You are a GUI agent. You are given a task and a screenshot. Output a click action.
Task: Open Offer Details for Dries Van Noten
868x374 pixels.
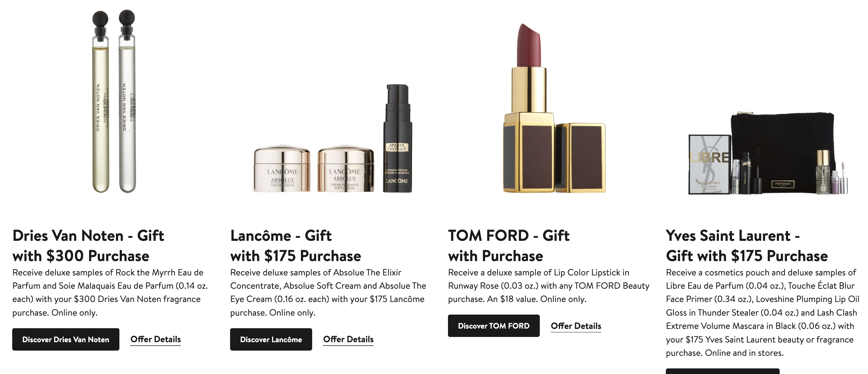click(x=156, y=339)
